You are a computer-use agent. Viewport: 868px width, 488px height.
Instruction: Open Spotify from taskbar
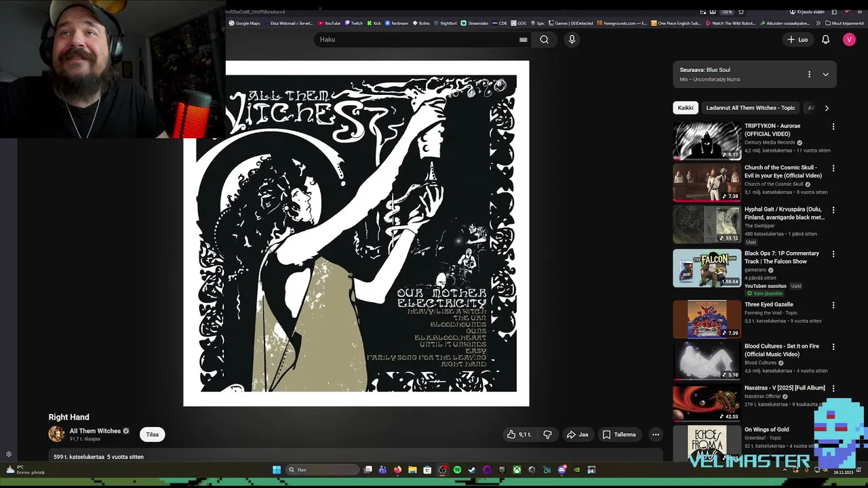coord(457,470)
